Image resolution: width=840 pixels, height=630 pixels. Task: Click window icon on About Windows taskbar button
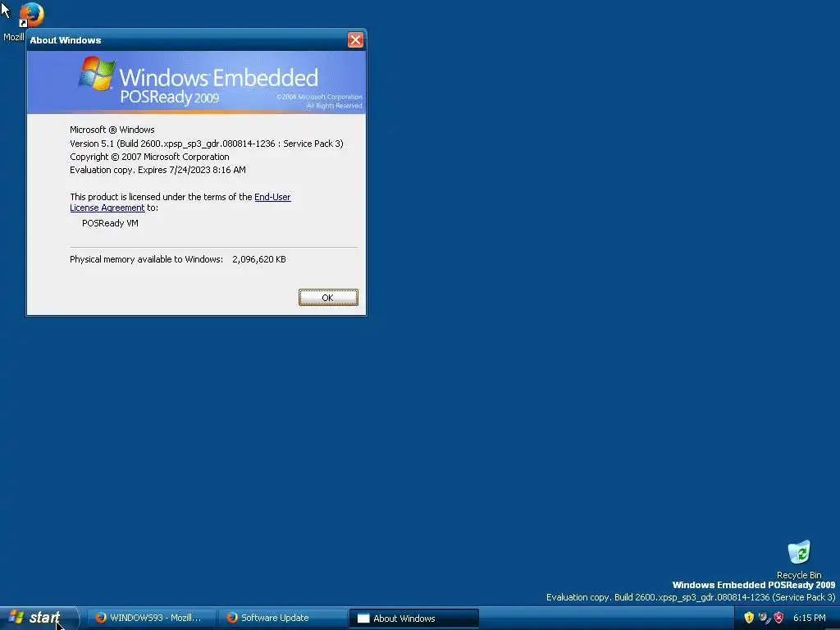click(x=363, y=619)
